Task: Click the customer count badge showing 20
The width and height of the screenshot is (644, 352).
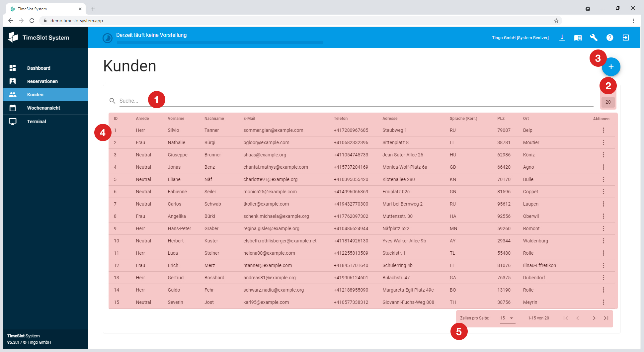Action: [608, 102]
